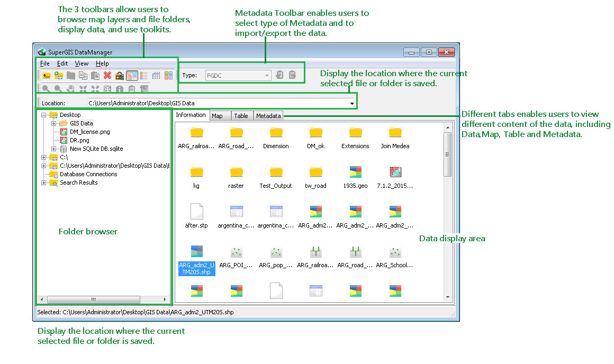Select the Pan hand tool
614x364 pixels.
pos(70,89)
